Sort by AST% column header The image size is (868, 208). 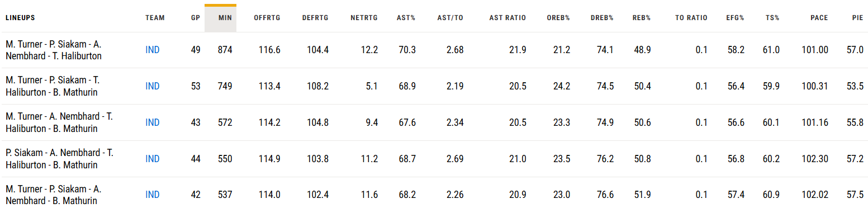pos(406,18)
